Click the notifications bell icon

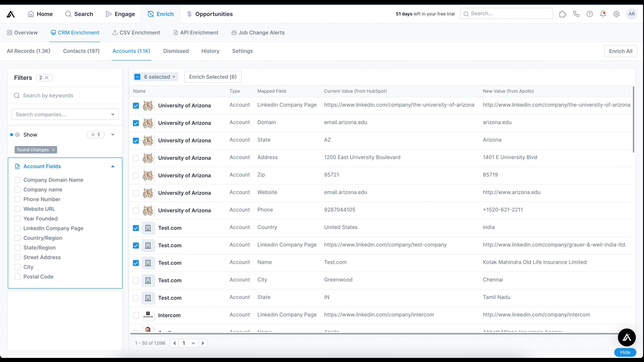pyautogui.click(x=603, y=14)
